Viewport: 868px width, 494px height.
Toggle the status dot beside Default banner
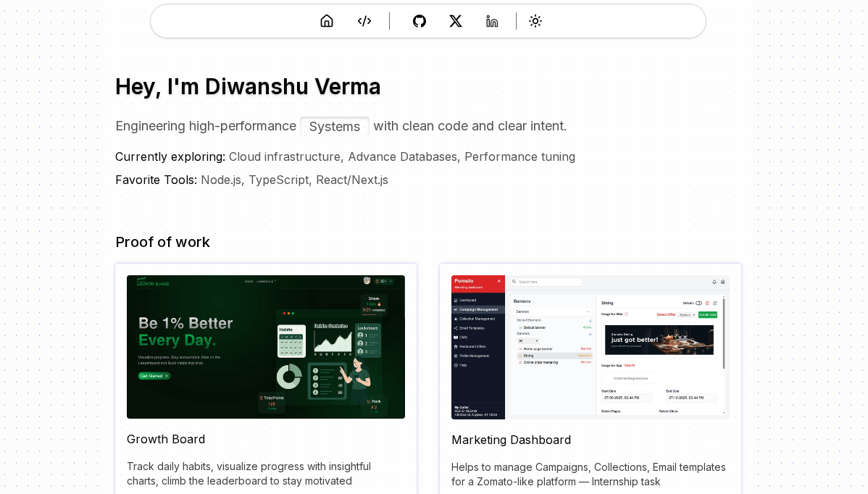(x=520, y=327)
